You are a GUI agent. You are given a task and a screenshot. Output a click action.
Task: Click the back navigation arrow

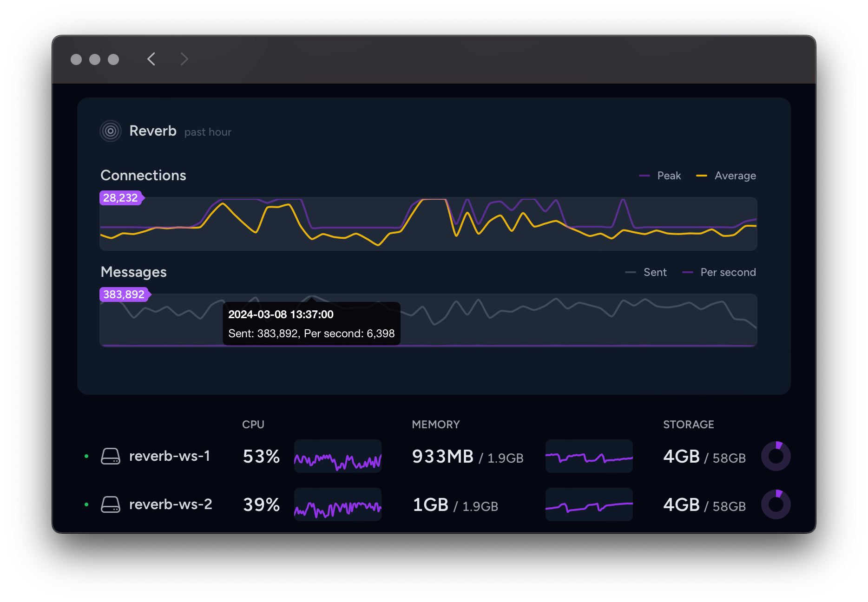coord(151,59)
